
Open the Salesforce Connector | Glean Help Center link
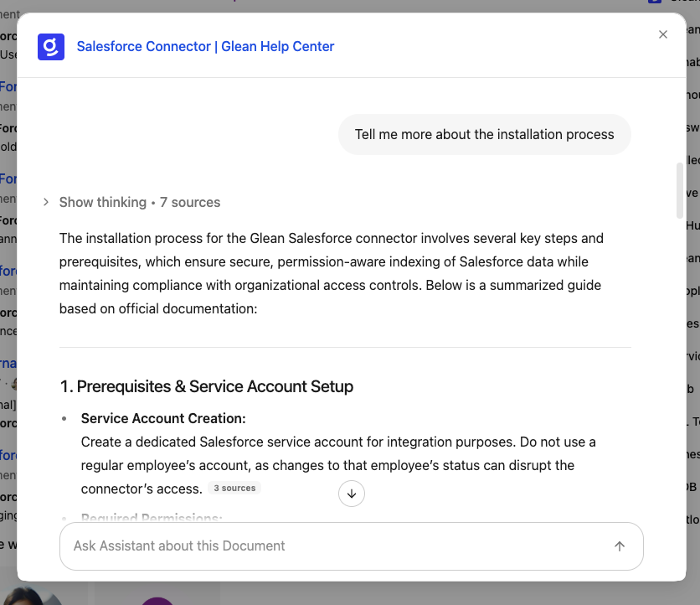coord(205,47)
